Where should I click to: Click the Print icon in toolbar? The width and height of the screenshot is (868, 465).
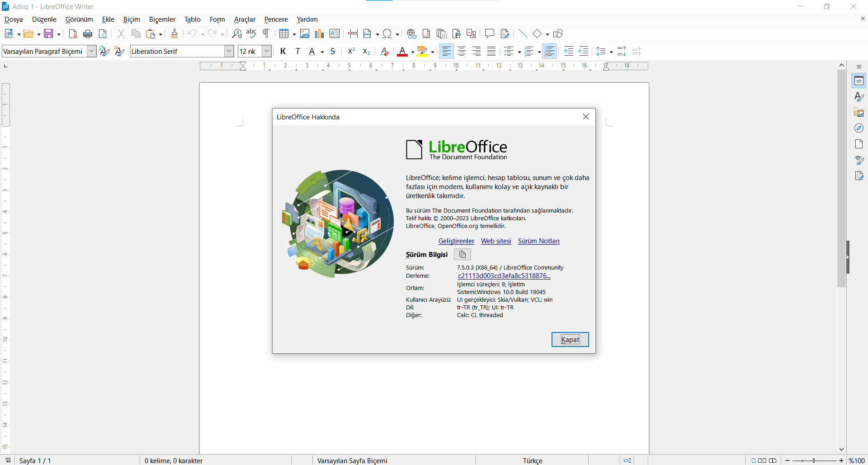tap(88, 34)
